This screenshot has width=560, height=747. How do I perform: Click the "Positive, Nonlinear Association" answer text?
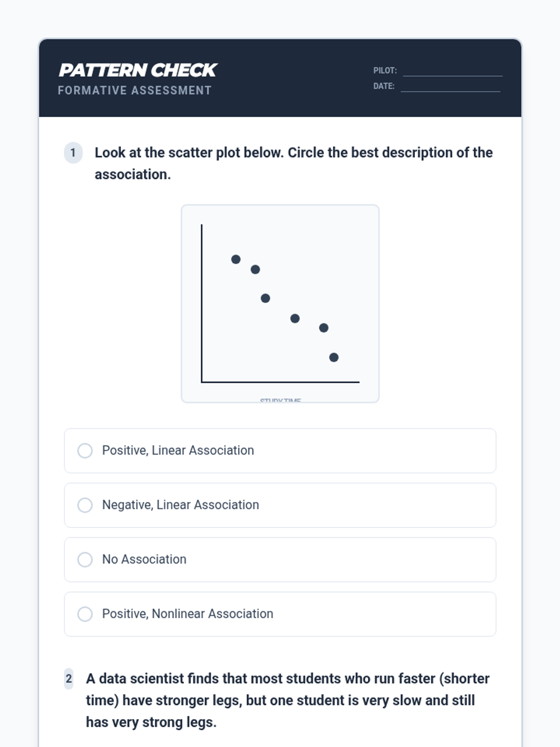pyautogui.click(x=188, y=613)
